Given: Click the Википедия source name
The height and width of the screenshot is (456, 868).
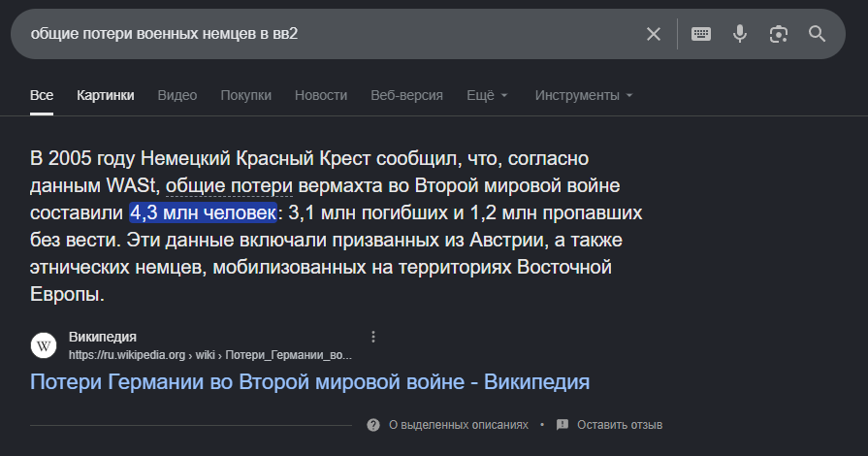Looking at the screenshot, I should (103, 337).
